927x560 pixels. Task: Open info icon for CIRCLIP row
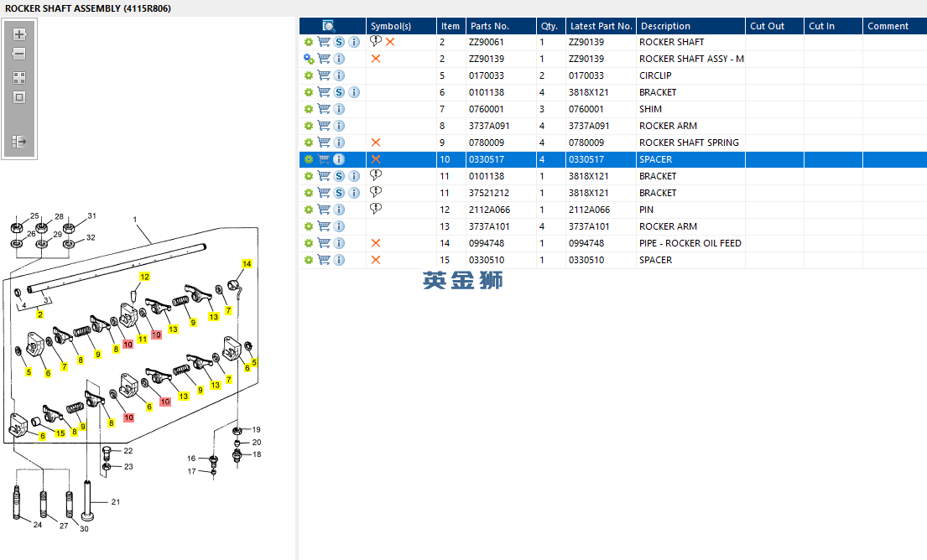click(339, 75)
